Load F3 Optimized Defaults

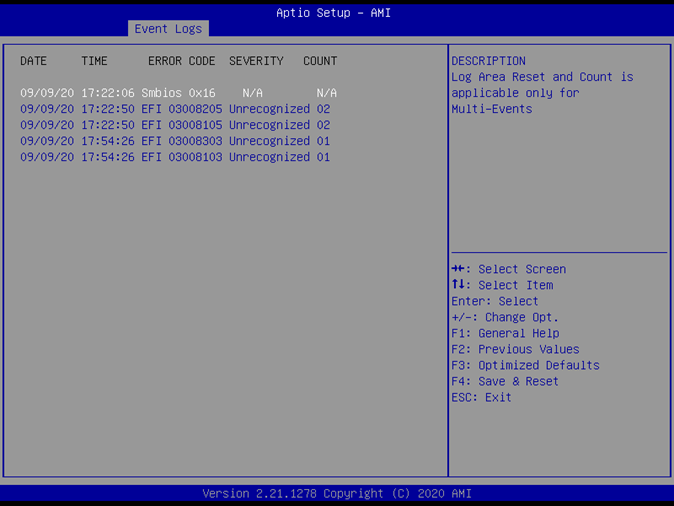click(525, 365)
